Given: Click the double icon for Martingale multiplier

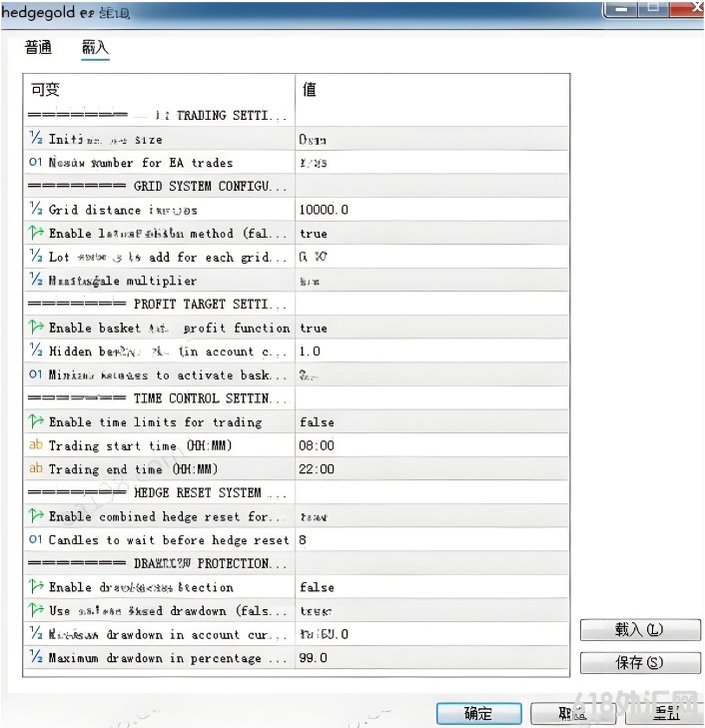Looking at the screenshot, I should click(36, 280).
